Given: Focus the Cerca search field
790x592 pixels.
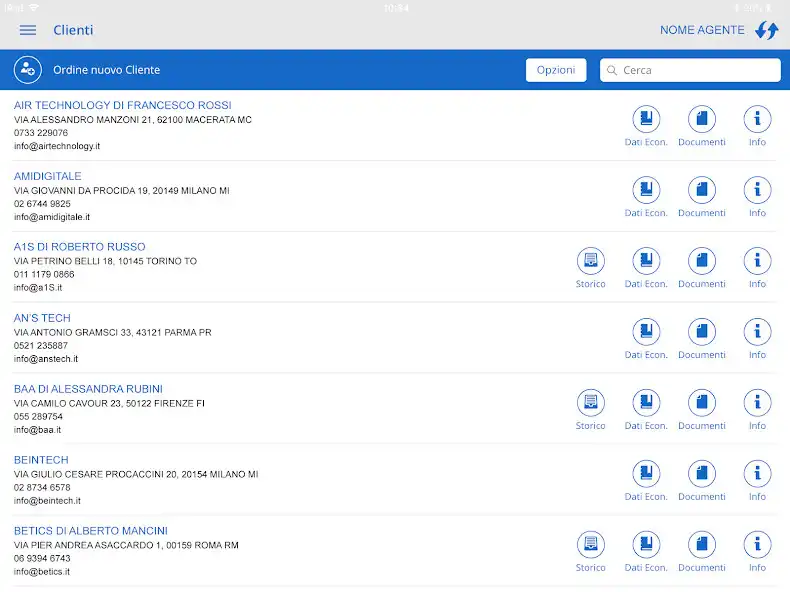Looking at the screenshot, I should [690, 70].
